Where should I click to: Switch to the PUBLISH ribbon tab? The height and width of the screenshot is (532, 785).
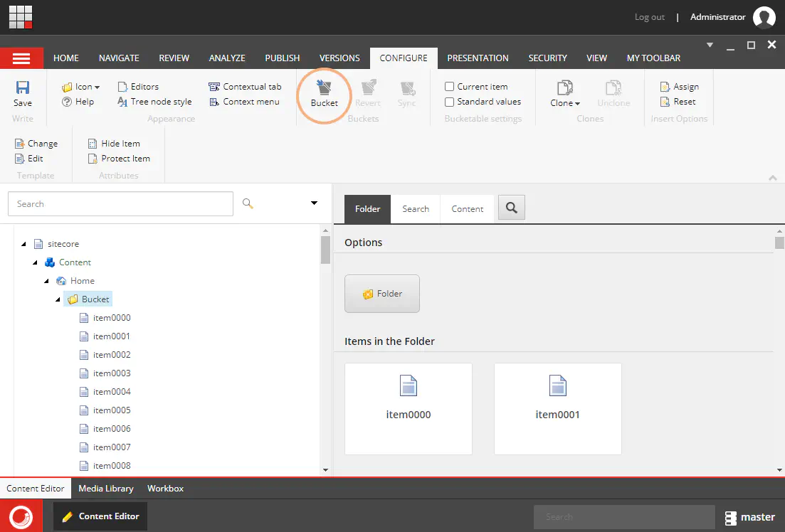point(283,58)
